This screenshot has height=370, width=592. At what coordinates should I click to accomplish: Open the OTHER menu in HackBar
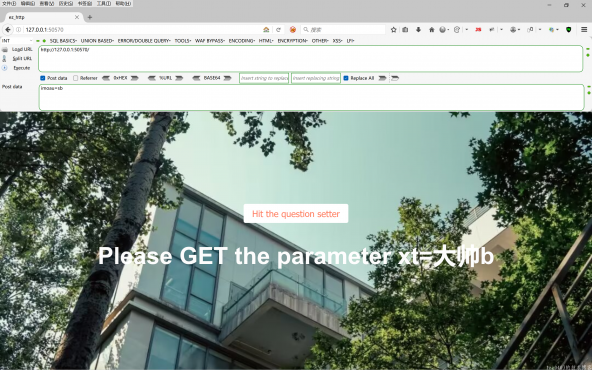point(320,41)
